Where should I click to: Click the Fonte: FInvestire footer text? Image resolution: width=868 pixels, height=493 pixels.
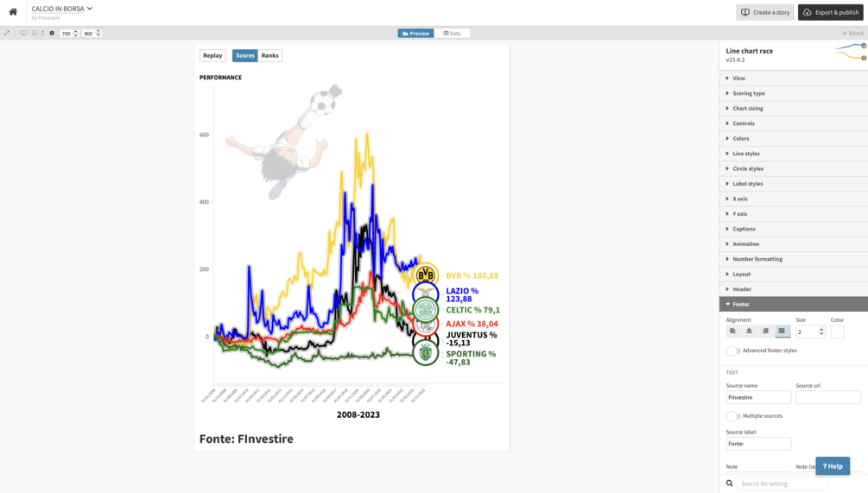246,439
